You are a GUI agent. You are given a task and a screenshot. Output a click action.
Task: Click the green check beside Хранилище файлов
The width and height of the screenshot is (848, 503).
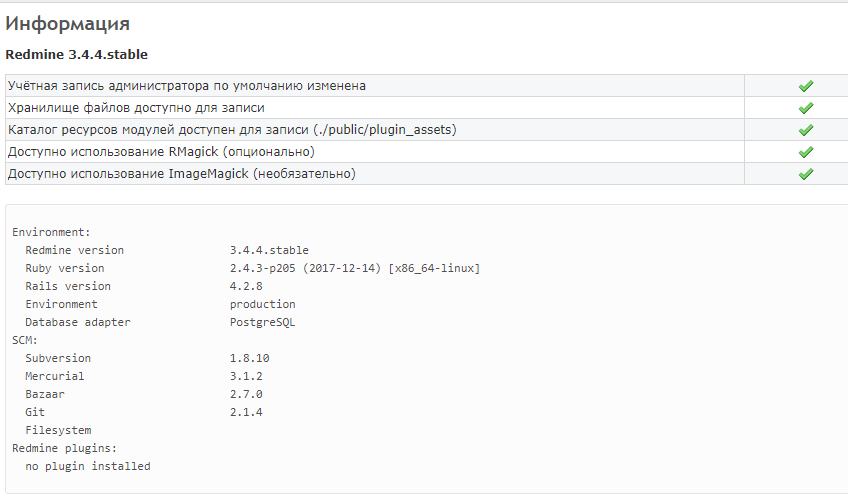(806, 108)
